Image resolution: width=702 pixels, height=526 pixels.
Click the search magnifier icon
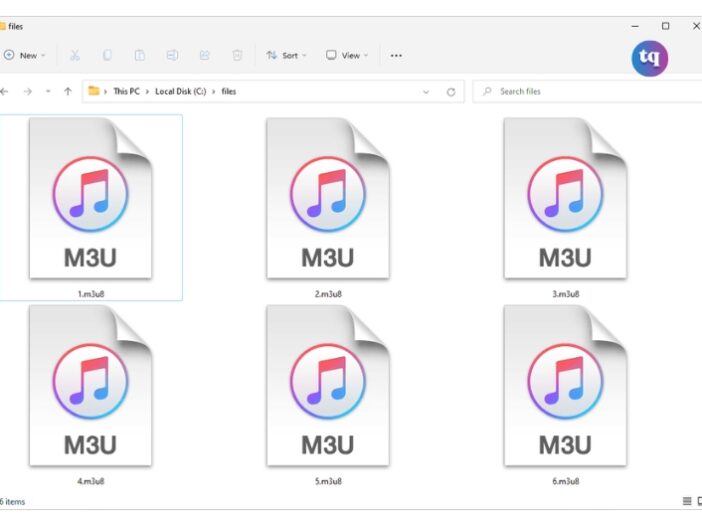487,91
